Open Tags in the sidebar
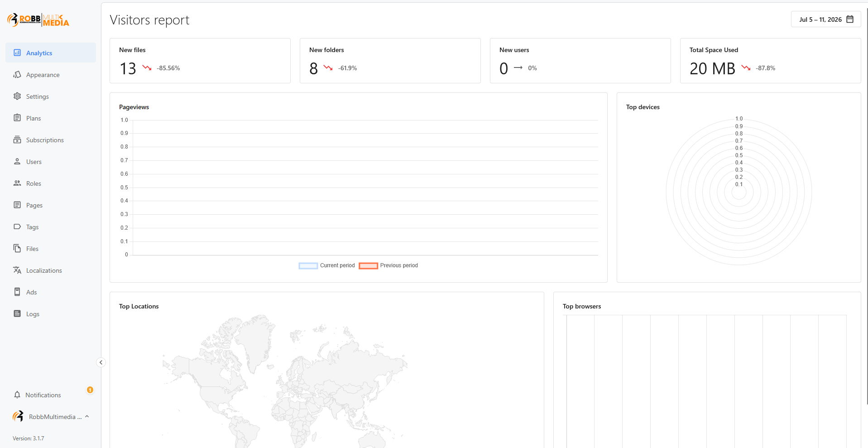The width and height of the screenshot is (868, 448). tap(51, 226)
